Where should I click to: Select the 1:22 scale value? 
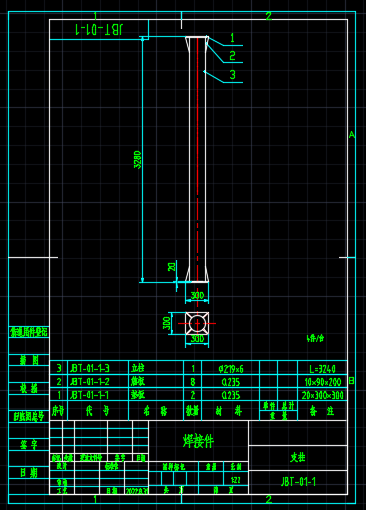pyautogui.click(x=235, y=480)
